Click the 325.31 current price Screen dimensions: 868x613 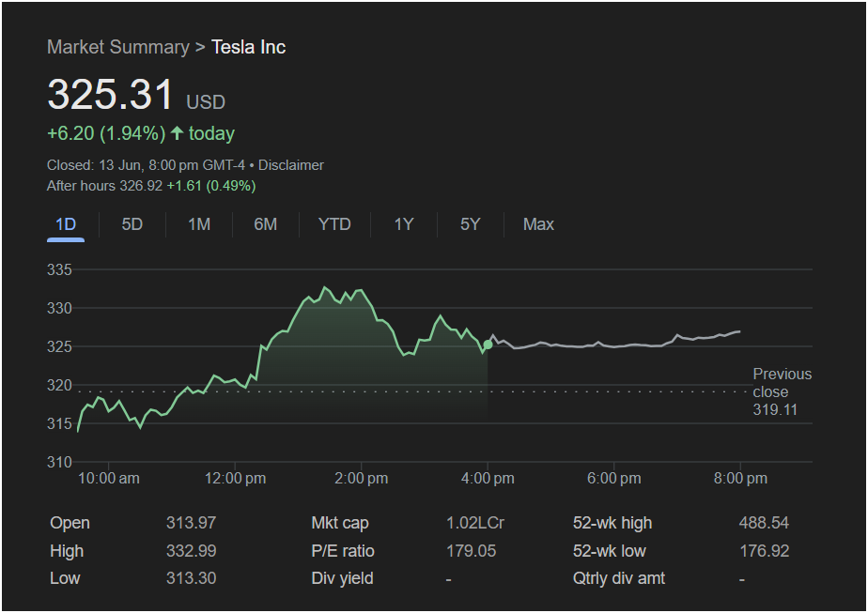click(111, 94)
